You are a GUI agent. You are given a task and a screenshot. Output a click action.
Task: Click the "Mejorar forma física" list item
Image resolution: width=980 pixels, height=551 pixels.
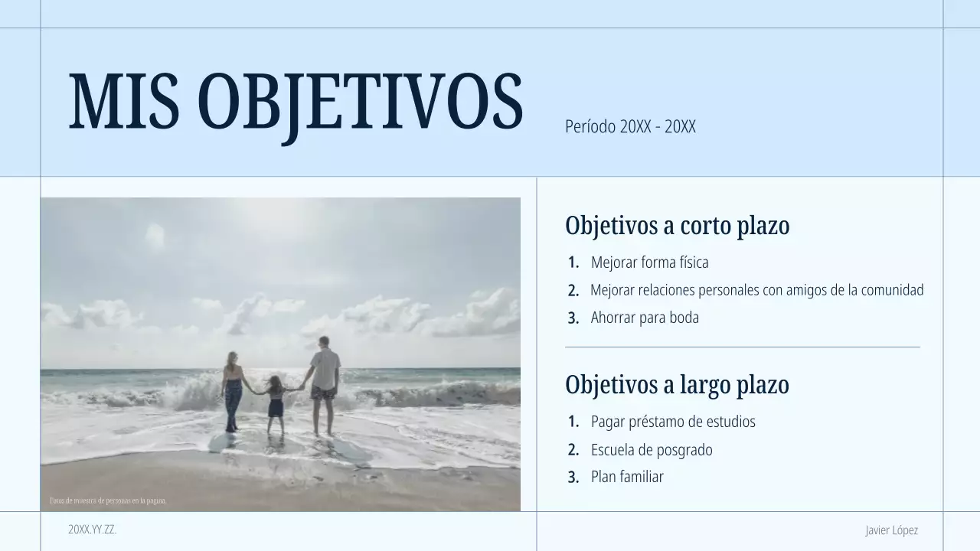point(649,262)
